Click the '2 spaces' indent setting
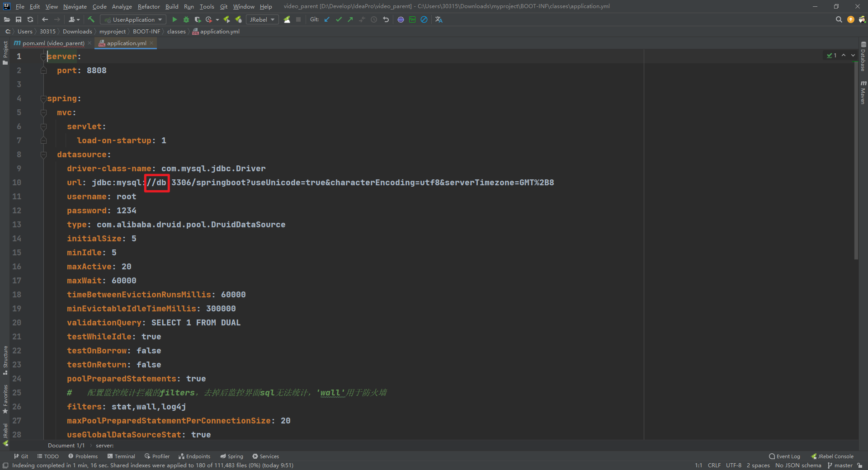The height and width of the screenshot is (470, 868). point(758,465)
